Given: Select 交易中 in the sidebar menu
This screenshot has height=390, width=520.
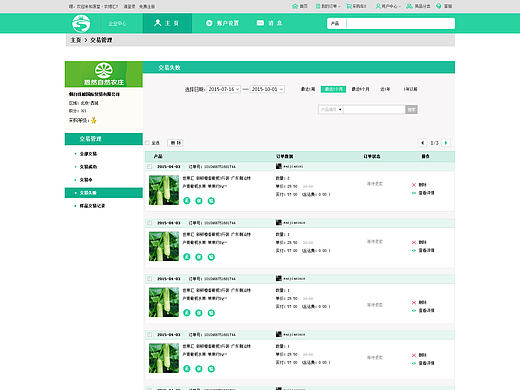Looking at the screenshot, I should click(86, 180).
